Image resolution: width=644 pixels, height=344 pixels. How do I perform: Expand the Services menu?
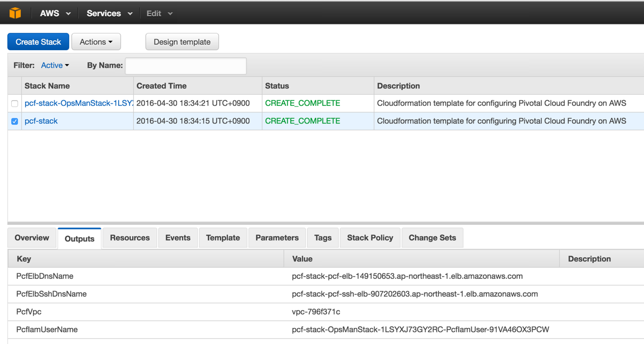pyautogui.click(x=109, y=13)
